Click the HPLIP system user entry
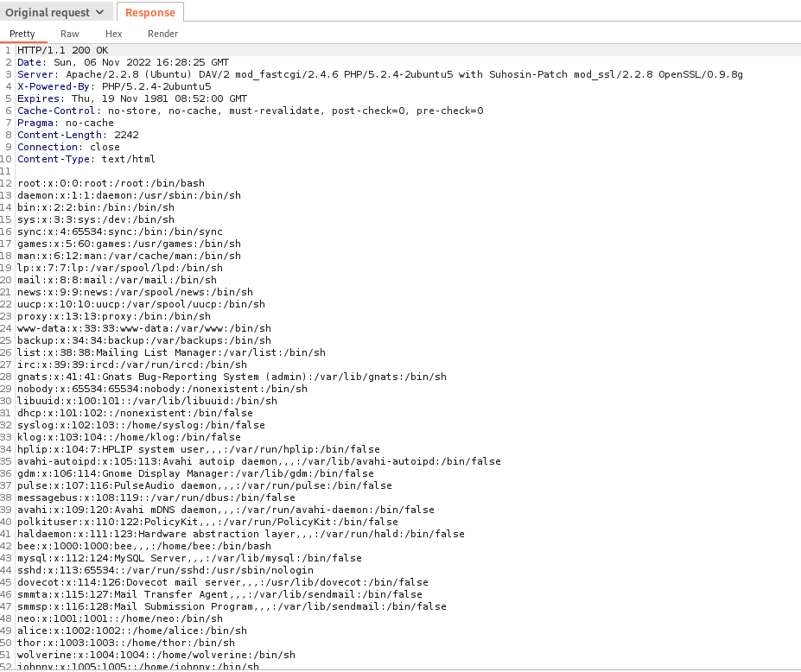This screenshot has height=672, width=801. (199, 449)
